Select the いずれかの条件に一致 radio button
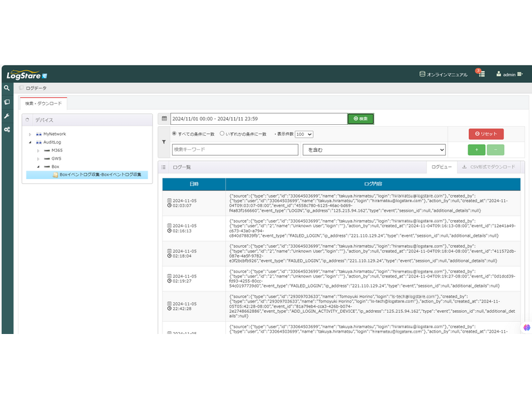 pos(222,134)
